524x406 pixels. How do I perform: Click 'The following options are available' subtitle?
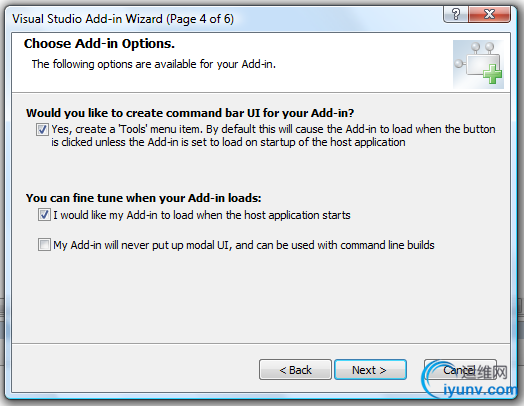[x=154, y=64]
